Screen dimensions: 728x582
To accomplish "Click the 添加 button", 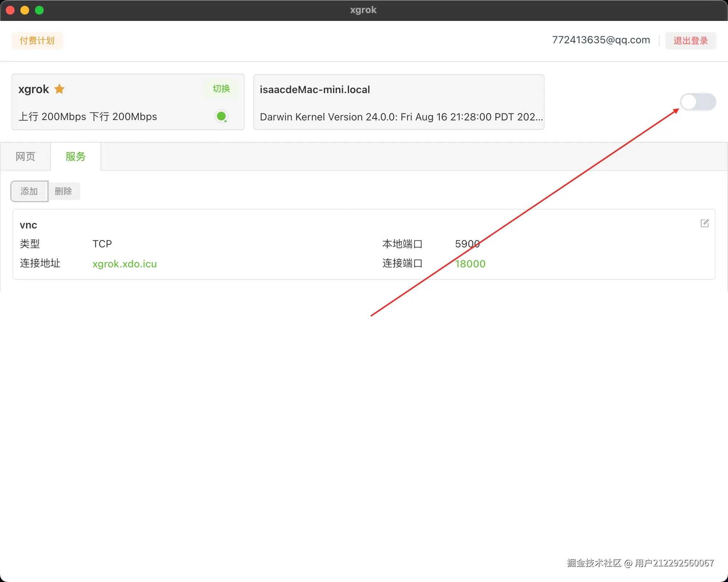I will tap(29, 191).
